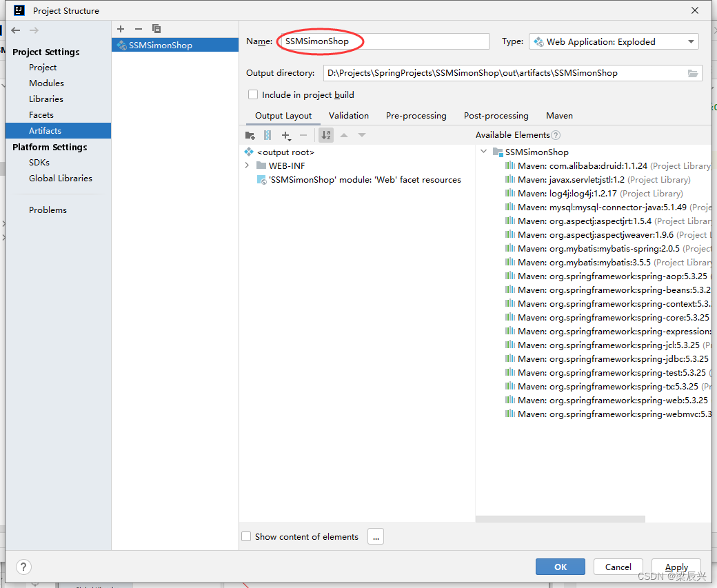Screen dimensions: 717x588
Task: Select Maven com.alibaba:druid:1.1.24 library
Action: tap(608, 166)
